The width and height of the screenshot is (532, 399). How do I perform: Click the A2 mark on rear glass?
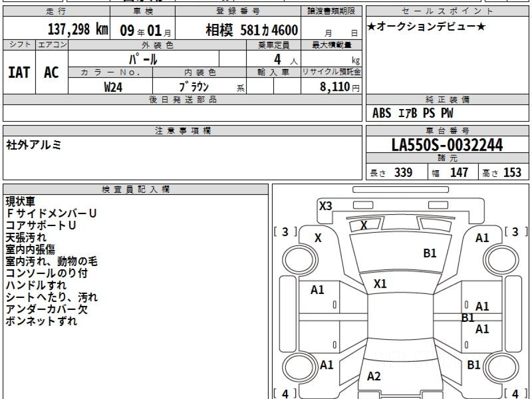[x=374, y=376]
